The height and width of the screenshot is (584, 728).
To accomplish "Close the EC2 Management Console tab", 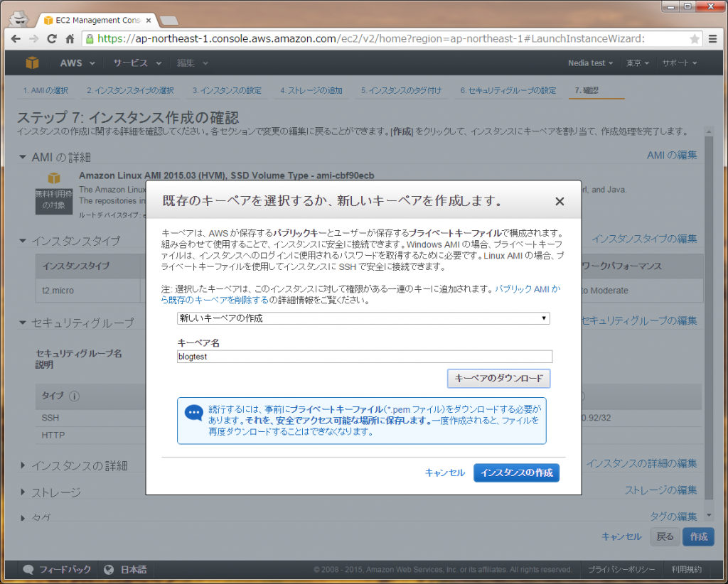I will tap(149, 21).
